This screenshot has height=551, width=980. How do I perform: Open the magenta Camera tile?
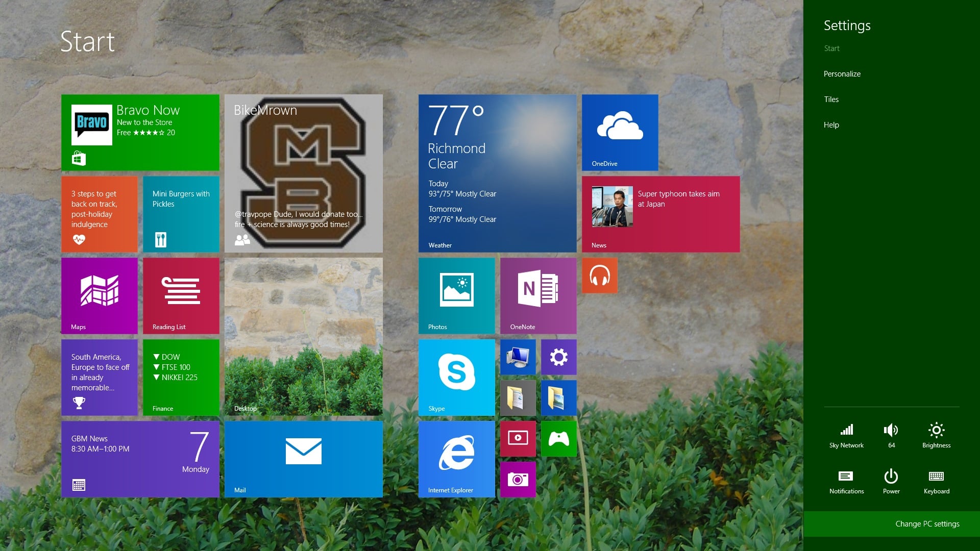click(x=518, y=479)
